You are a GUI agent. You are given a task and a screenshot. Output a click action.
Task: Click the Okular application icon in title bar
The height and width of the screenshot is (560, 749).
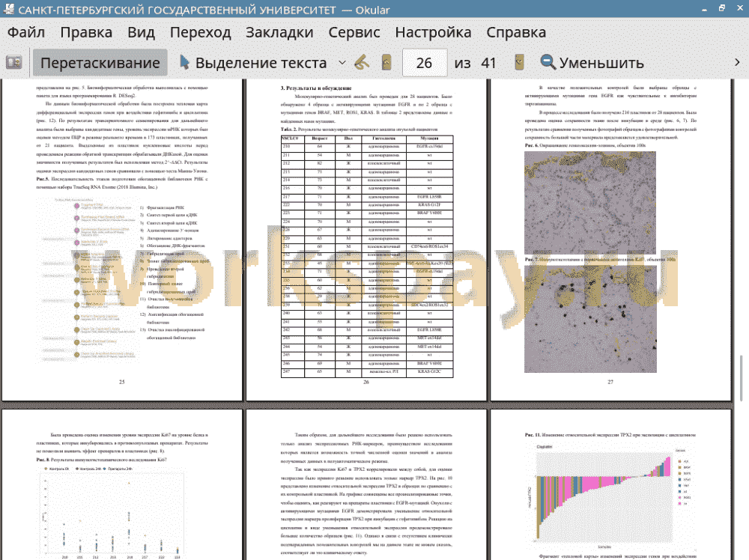(x=8, y=9)
